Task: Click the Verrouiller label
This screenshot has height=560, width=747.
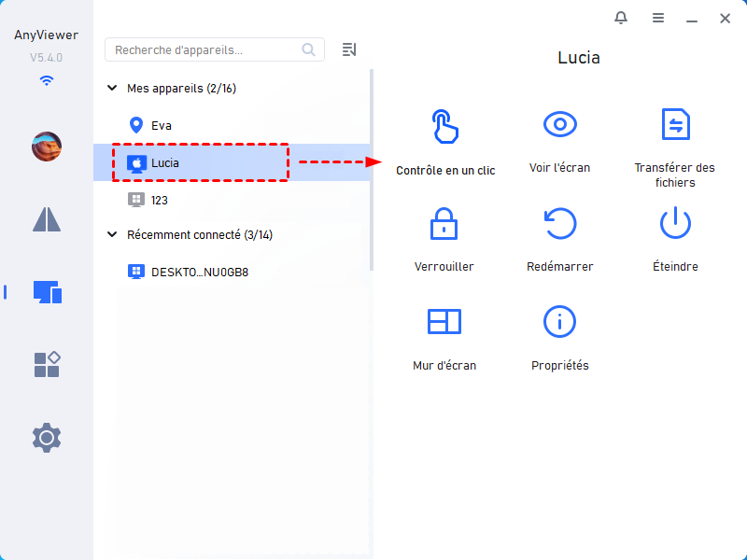Action: pyautogui.click(x=444, y=267)
